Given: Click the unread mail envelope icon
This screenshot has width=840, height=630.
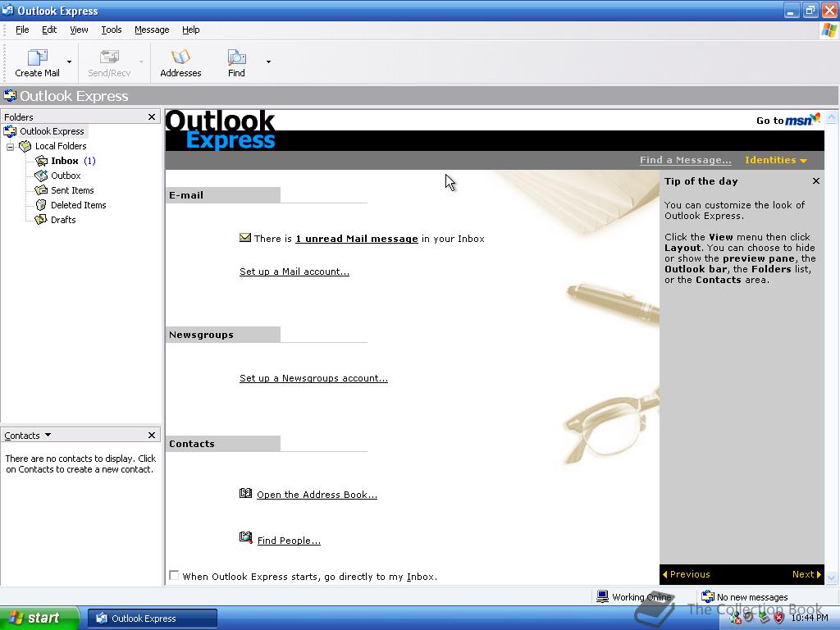Looking at the screenshot, I should coord(244,237).
